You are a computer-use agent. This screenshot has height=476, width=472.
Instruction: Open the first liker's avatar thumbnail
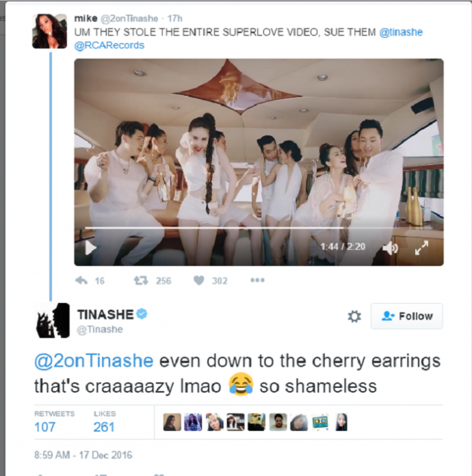click(172, 422)
